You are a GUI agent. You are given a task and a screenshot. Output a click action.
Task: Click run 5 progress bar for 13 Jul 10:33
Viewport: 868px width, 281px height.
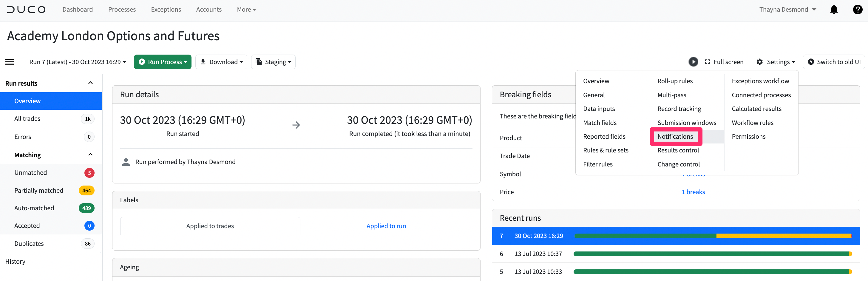713,271
